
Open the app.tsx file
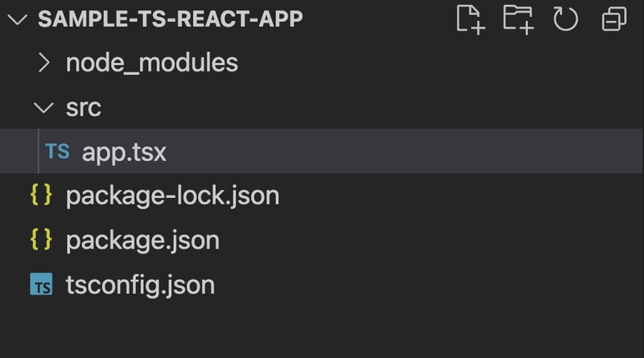124,152
